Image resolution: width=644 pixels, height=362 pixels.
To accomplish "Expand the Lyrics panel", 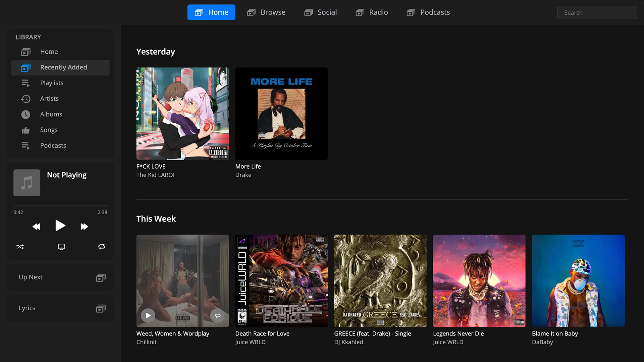I will pyautogui.click(x=60, y=308).
